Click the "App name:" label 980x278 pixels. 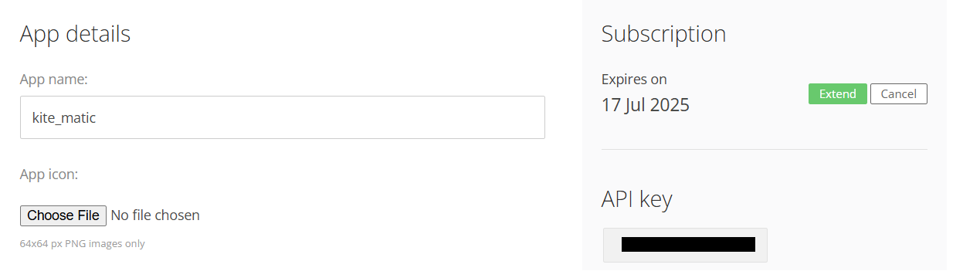pos(54,80)
